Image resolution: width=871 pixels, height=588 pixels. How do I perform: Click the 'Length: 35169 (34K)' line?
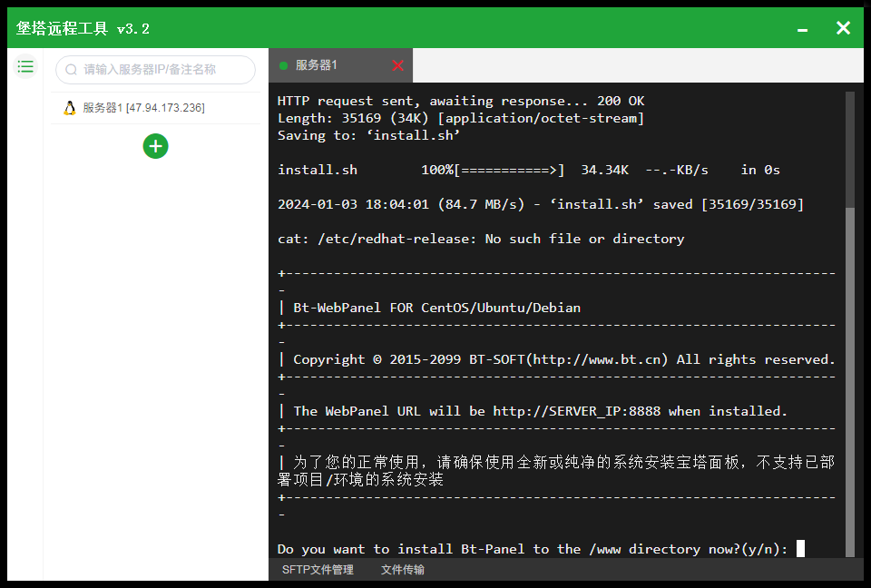pyautogui.click(x=461, y=118)
